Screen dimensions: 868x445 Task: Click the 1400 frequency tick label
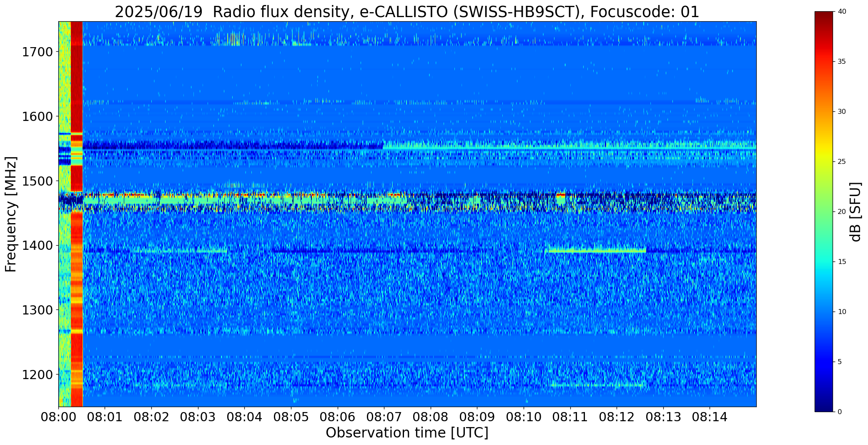[37, 246]
